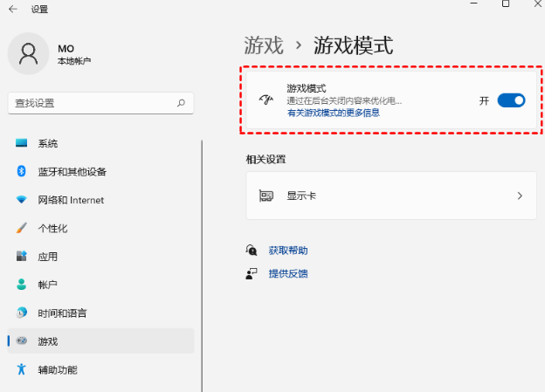545x392 pixels.
Task: Open the 应用 settings category
Action: tap(100, 257)
